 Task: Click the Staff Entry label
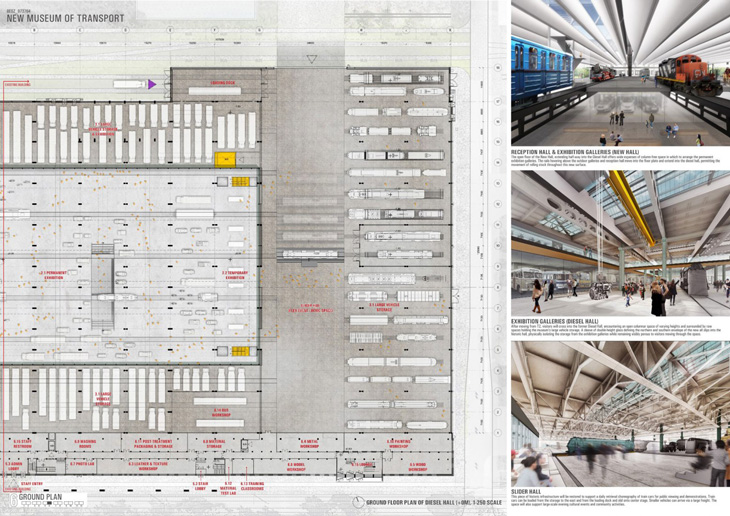[x=32, y=484]
